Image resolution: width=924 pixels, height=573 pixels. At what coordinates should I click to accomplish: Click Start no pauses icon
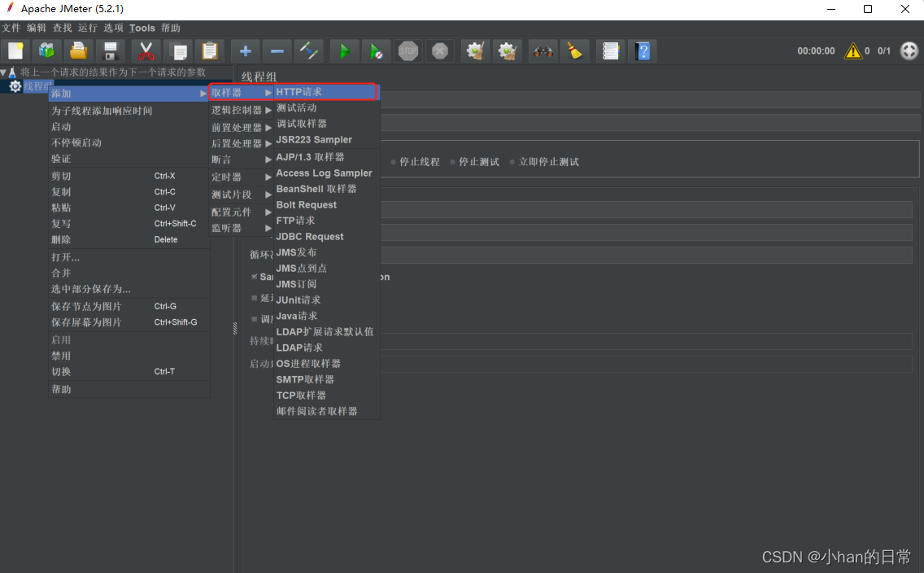(376, 51)
